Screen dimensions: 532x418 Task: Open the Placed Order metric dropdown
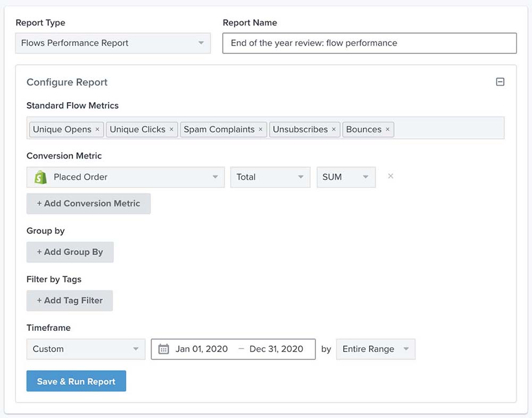215,176
